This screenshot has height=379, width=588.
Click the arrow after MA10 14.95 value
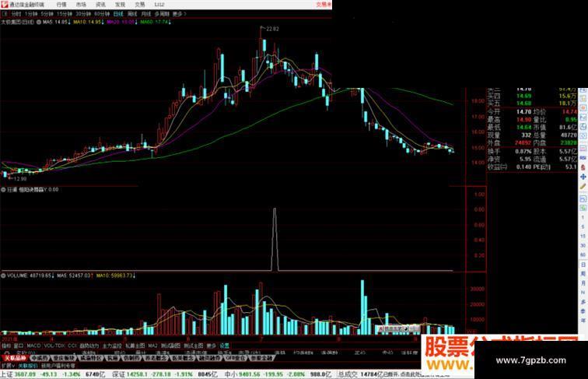(x=103, y=22)
